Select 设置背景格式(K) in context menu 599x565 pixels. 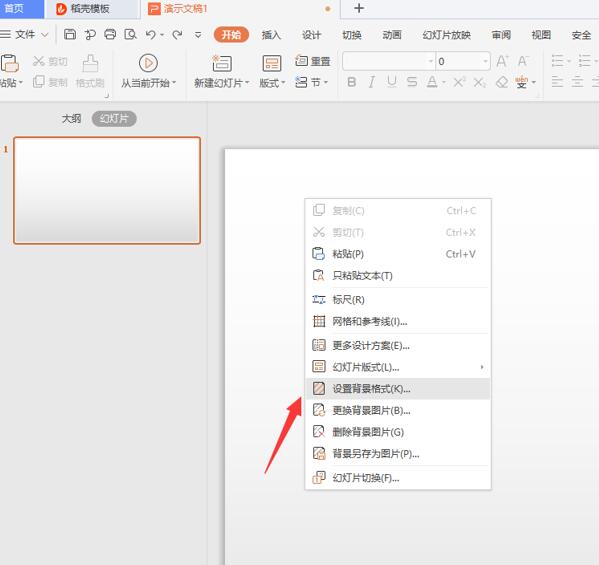click(398, 389)
